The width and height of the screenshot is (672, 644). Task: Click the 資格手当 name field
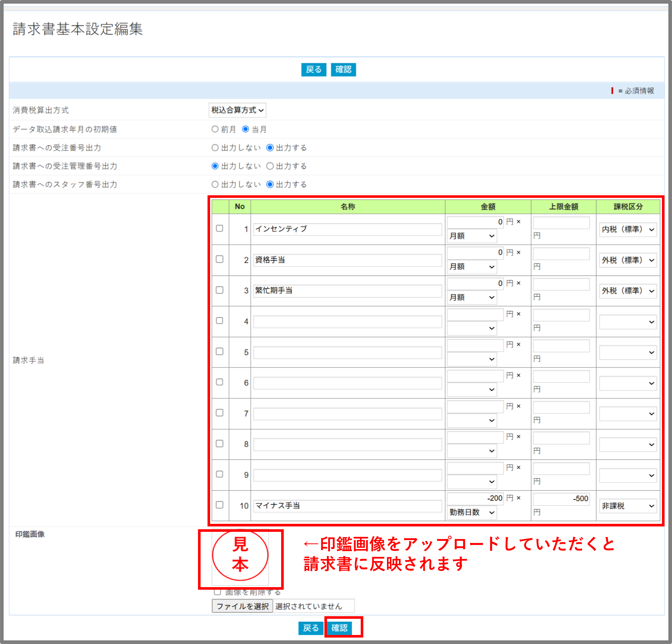347,260
